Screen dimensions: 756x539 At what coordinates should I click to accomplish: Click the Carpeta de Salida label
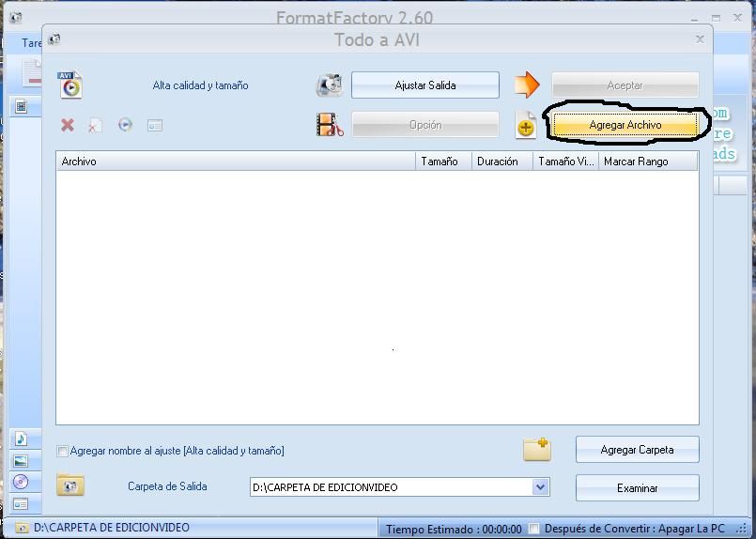coord(167,486)
